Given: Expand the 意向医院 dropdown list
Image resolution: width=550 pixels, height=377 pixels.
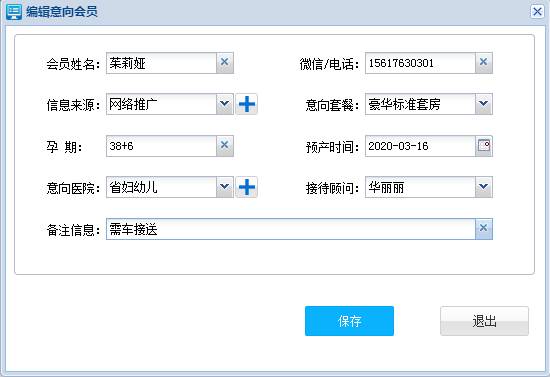Looking at the screenshot, I should point(224,187).
